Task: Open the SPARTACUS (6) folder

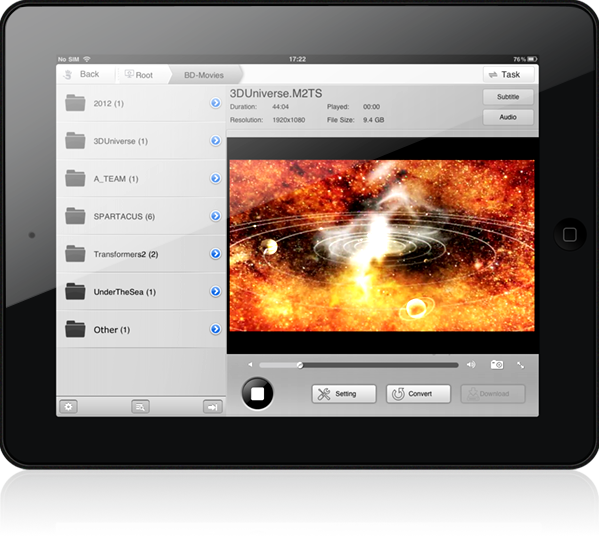Action: pos(141,216)
